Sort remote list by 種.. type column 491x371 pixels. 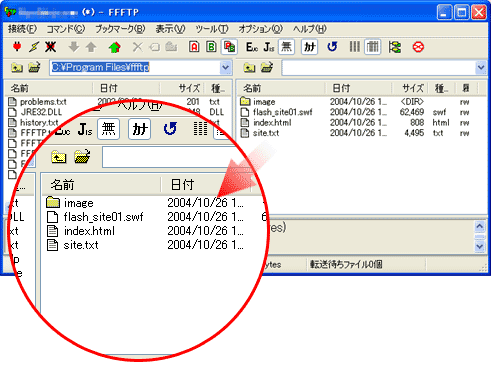[x=442, y=88]
